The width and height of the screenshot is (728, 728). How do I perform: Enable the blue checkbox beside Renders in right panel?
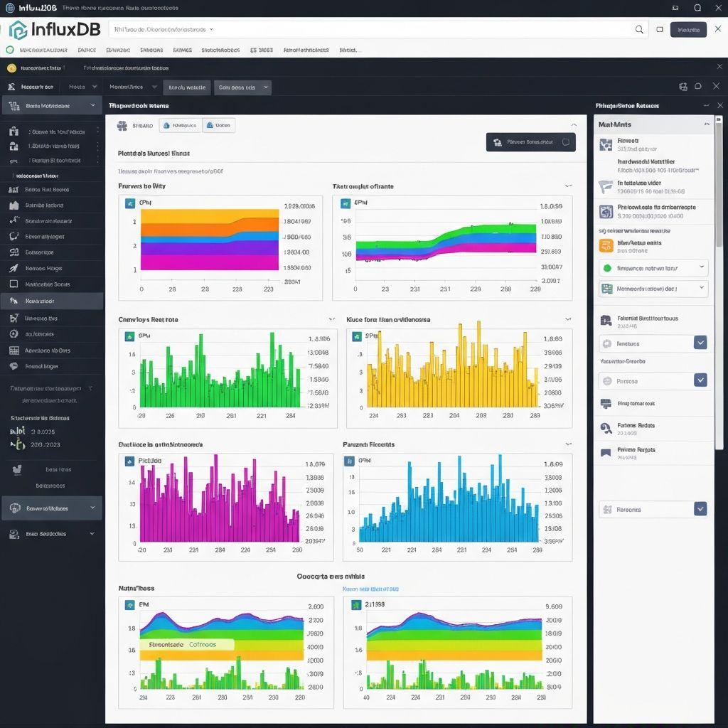(701, 509)
